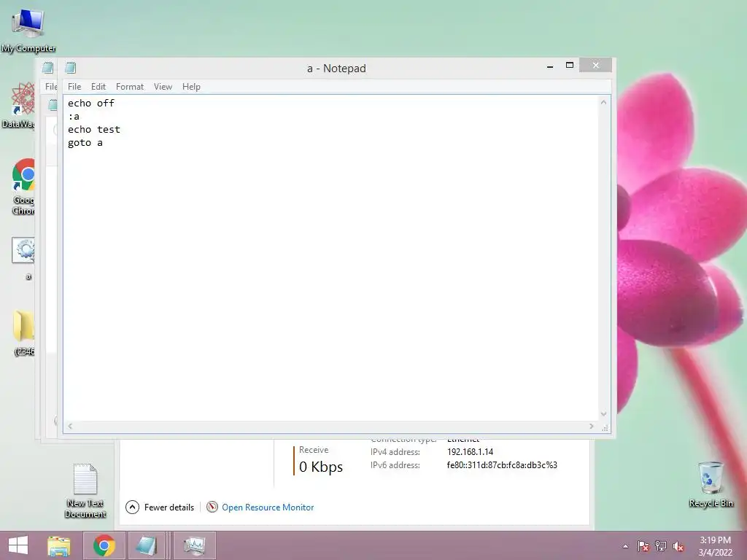Viewport: 747px width, 560px height.
Task: Close the a - Notepad window
Action: (595, 65)
